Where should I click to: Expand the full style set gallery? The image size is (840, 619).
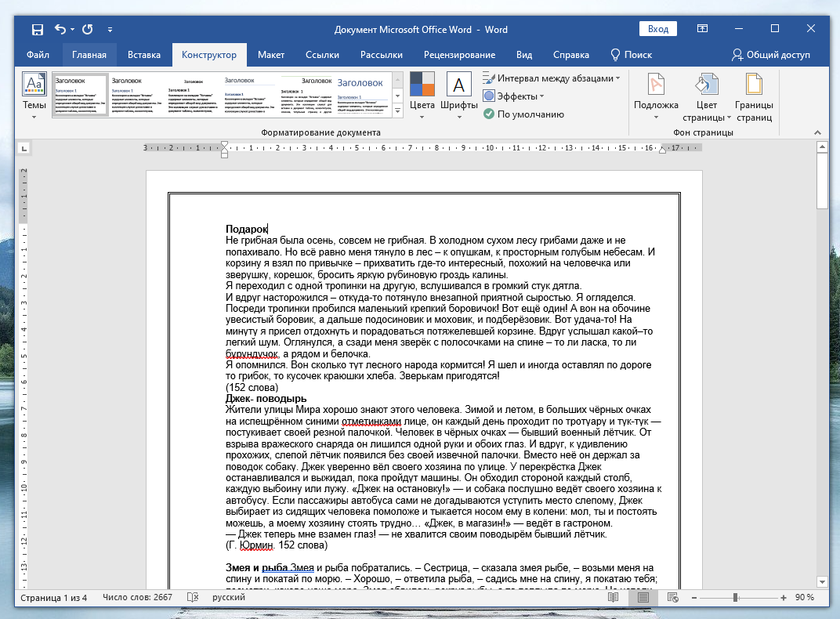click(397, 110)
